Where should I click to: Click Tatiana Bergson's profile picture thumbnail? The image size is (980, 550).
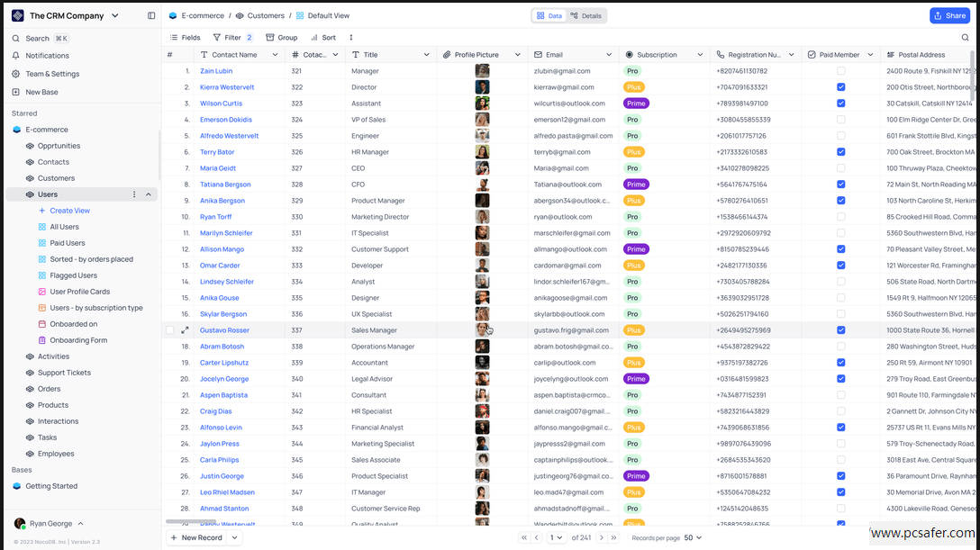tap(483, 185)
